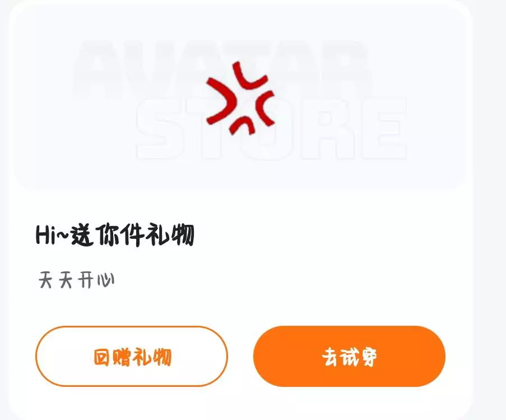
Task: Click the red anger symbol icon
Action: 240,98
